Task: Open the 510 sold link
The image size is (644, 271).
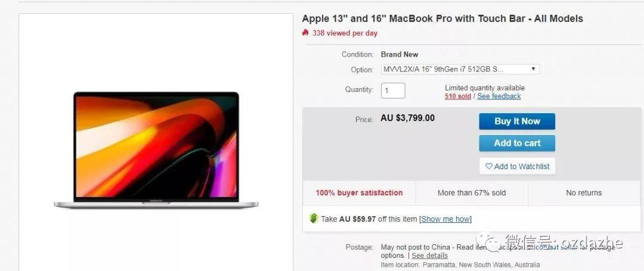Action: tap(457, 96)
